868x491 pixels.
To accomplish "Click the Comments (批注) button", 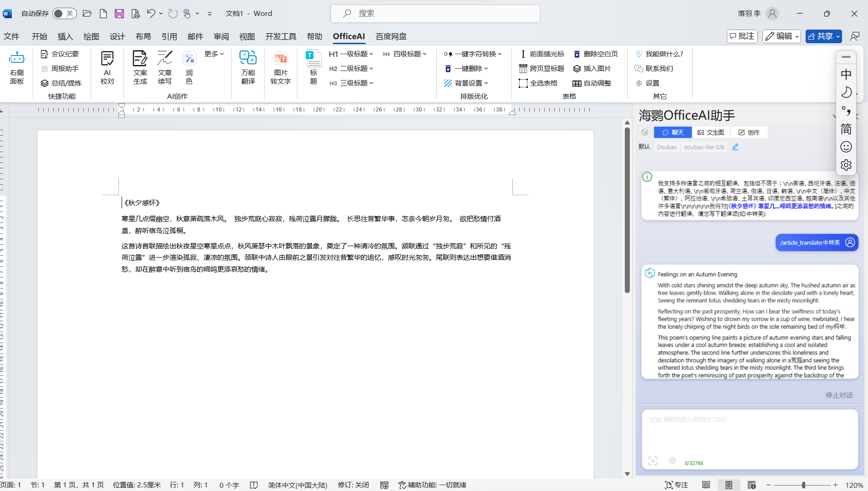I will 742,36.
